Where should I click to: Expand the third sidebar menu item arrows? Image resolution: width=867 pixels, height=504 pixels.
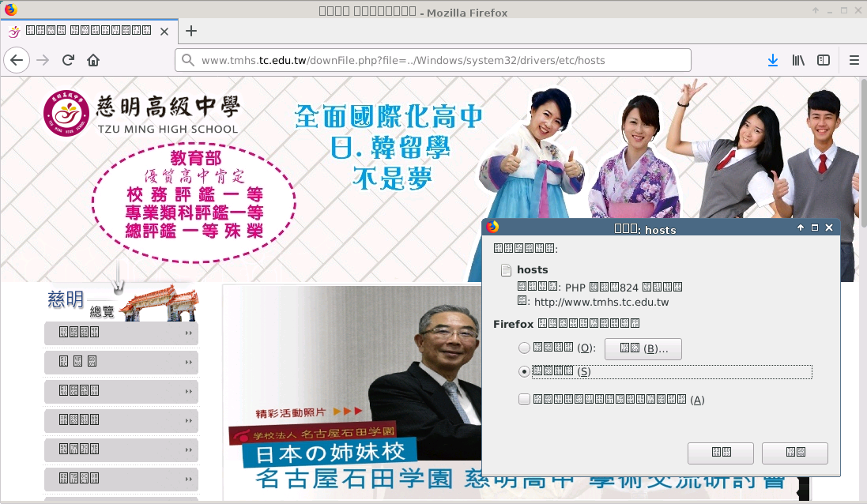click(189, 392)
